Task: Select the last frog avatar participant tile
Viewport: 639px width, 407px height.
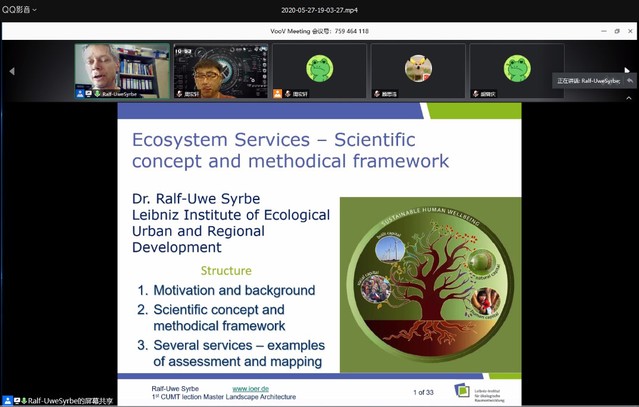Action: 516,68
